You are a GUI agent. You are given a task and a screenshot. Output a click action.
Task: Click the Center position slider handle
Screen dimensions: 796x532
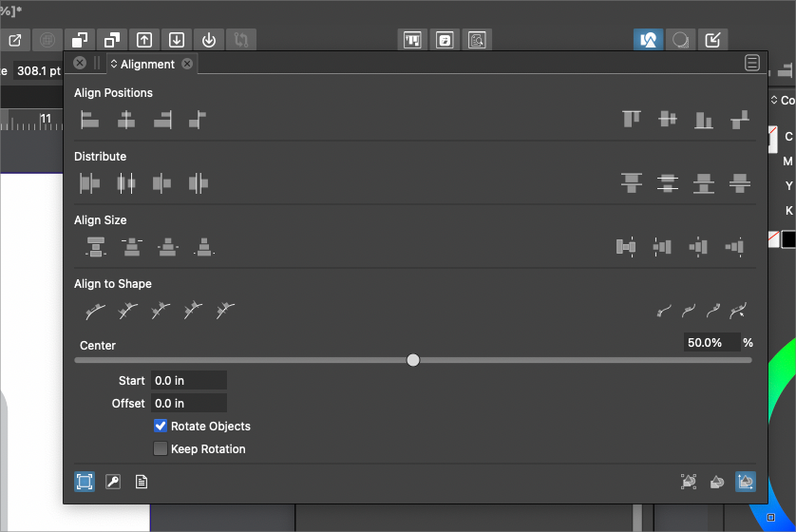tap(413, 360)
